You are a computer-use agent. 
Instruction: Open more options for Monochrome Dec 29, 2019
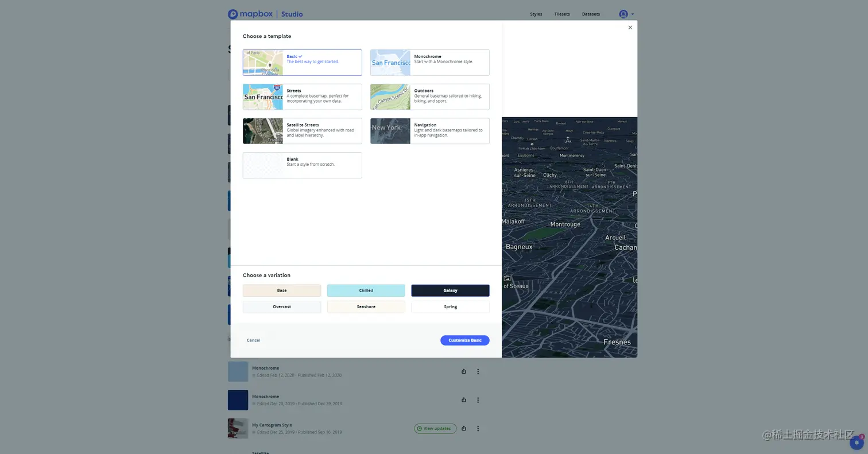pyautogui.click(x=478, y=400)
